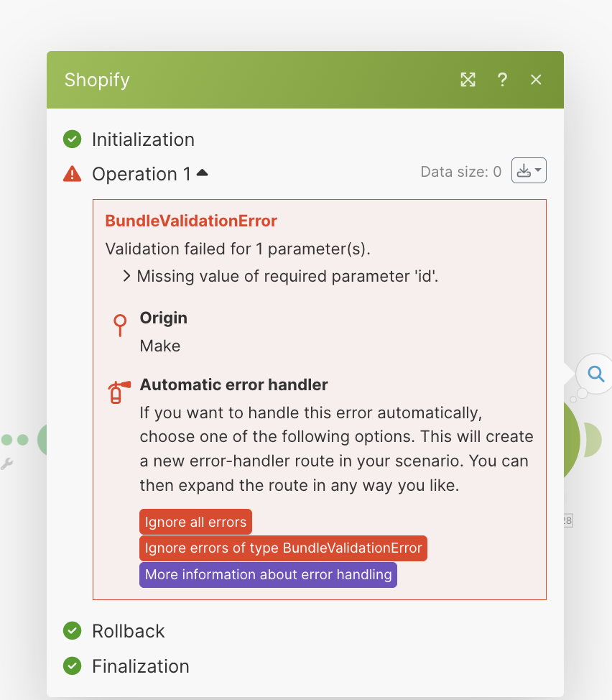
Task: Click the wrench icon behind the panel
Action: pyautogui.click(x=6, y=464)
